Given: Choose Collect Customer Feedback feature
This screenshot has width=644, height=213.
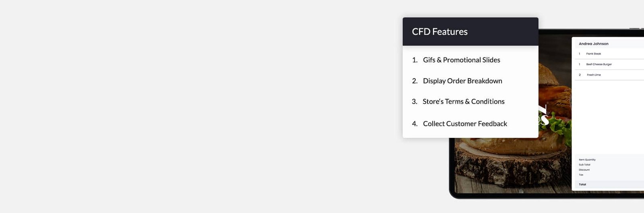Looking at the screenshot, I should point(465,124).
